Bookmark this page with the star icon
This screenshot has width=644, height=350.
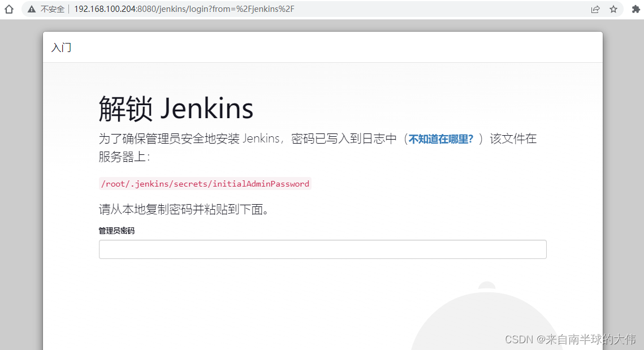coord(613,9)
